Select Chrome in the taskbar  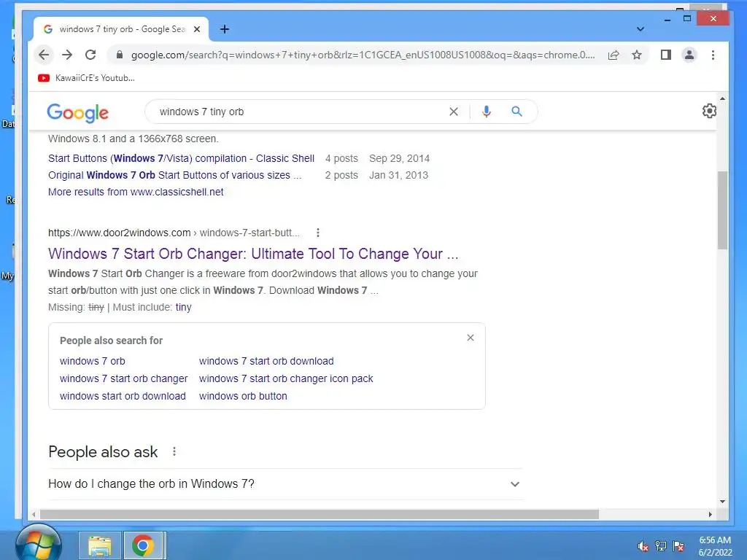[144, 545]
